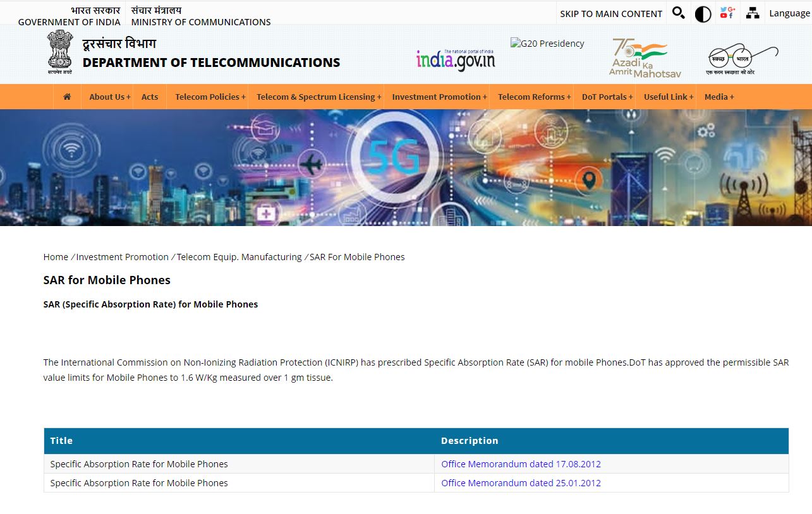
Task: Click the Swachh Bharat logo
Action: pos(742,59)
